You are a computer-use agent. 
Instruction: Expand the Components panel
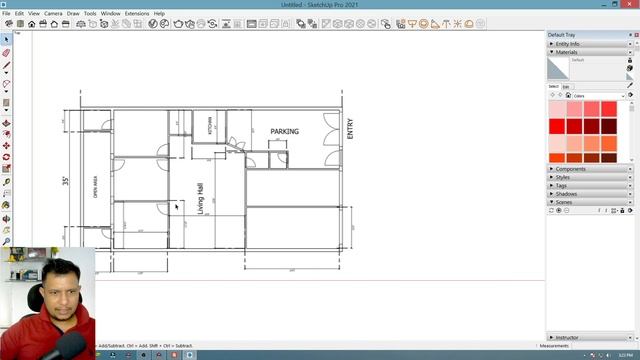point(589,169)
